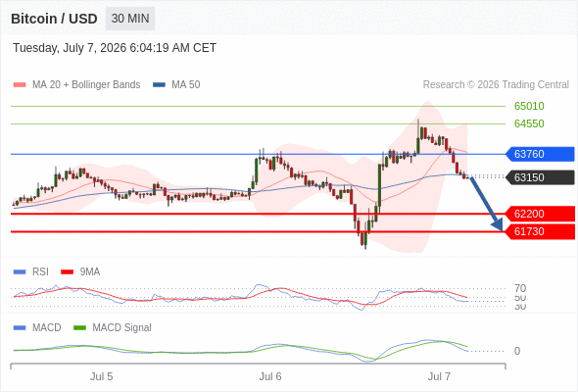Image resolution: width=578 pixels, height=392 pixels.
Task: Click the blue MACD legend swatch
Action: click(x=20, y=327)
